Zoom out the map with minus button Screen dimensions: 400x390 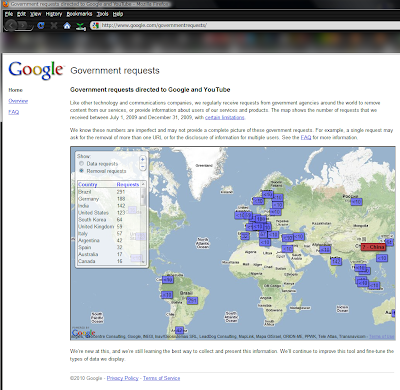tap(142, 166)
